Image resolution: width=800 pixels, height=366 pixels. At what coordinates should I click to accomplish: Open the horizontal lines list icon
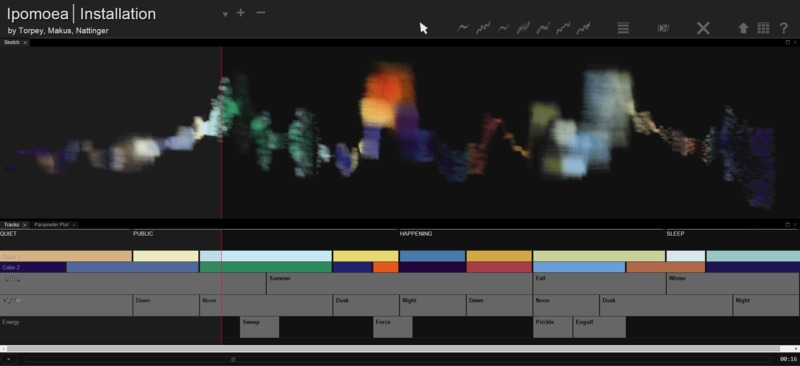tap(623, 28)
